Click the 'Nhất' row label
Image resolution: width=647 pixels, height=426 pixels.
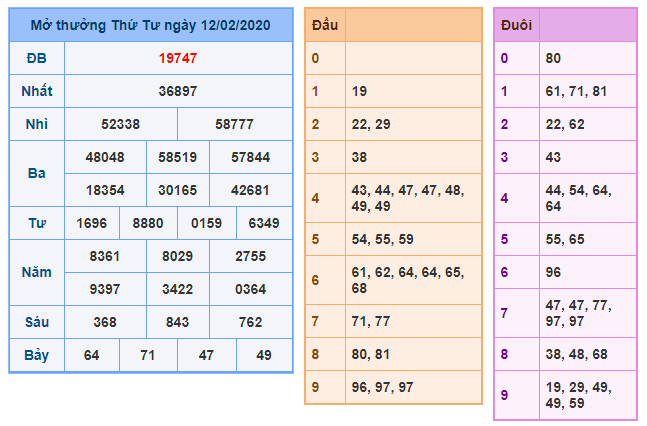coord(37,91)
